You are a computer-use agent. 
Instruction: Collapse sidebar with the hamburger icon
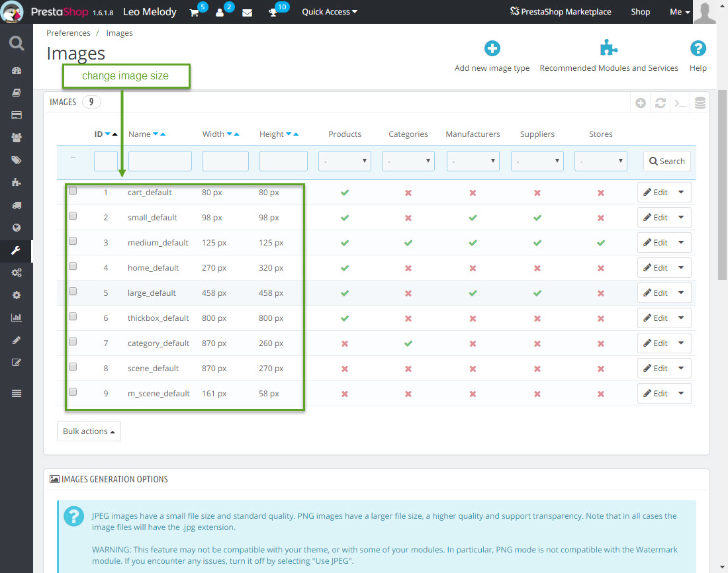(17, 394)
